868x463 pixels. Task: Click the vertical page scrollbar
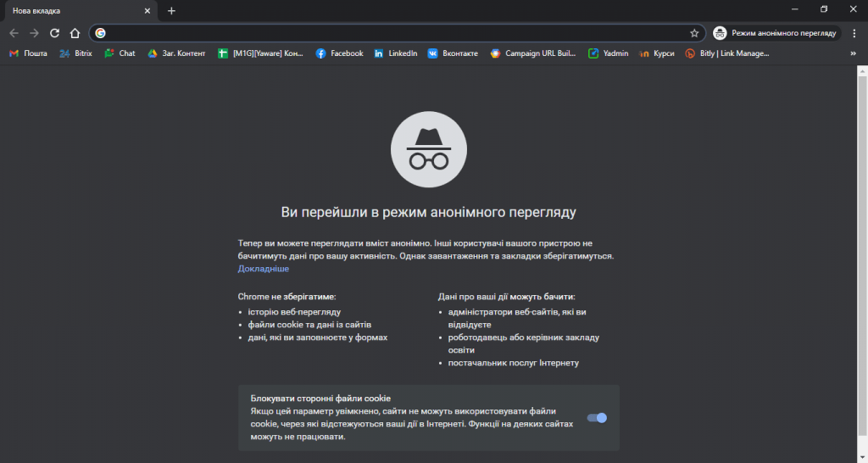click(x=862, y=254)
